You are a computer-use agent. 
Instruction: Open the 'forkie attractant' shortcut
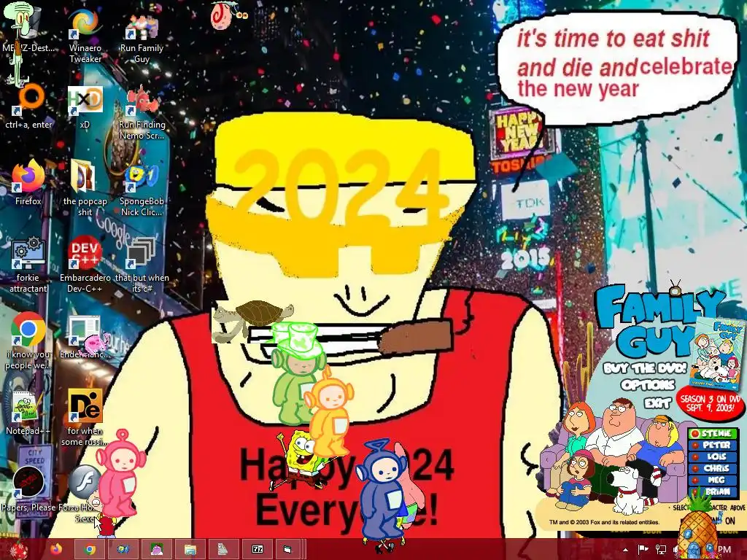tap(28, 265)
